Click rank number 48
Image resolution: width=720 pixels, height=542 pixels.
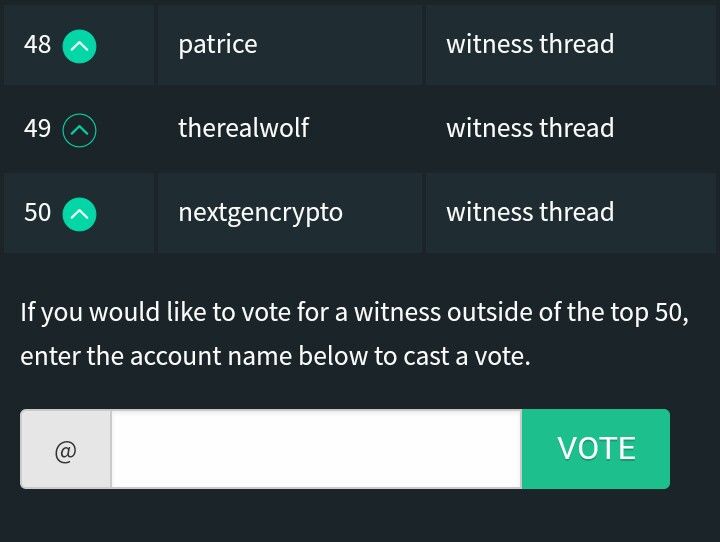click(37, 45)
